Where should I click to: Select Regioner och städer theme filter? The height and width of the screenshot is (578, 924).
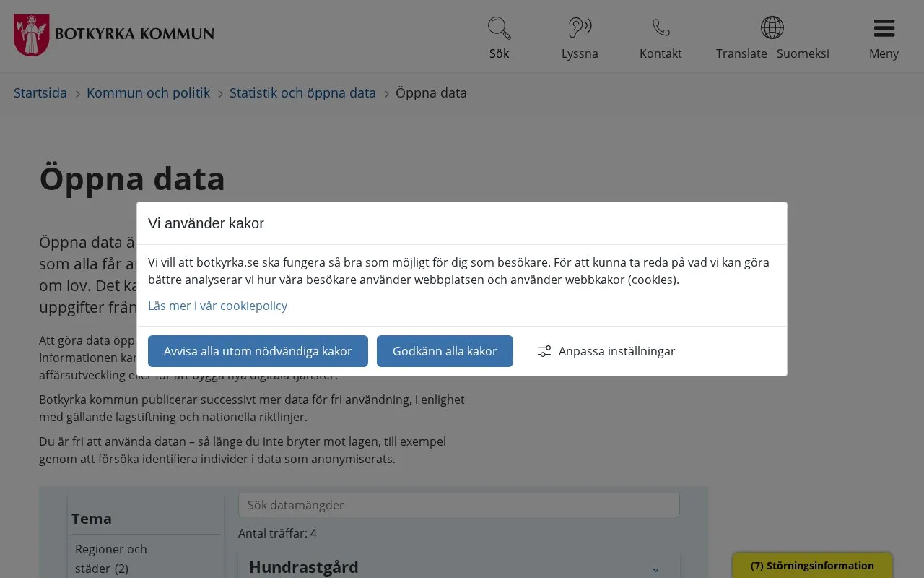pyautogui.click(x=110, y=558)
